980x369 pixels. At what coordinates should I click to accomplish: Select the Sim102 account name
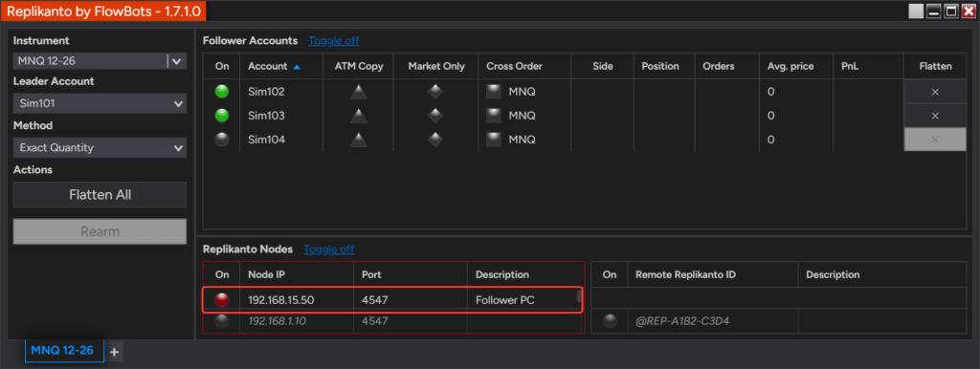tap(266, 92)
